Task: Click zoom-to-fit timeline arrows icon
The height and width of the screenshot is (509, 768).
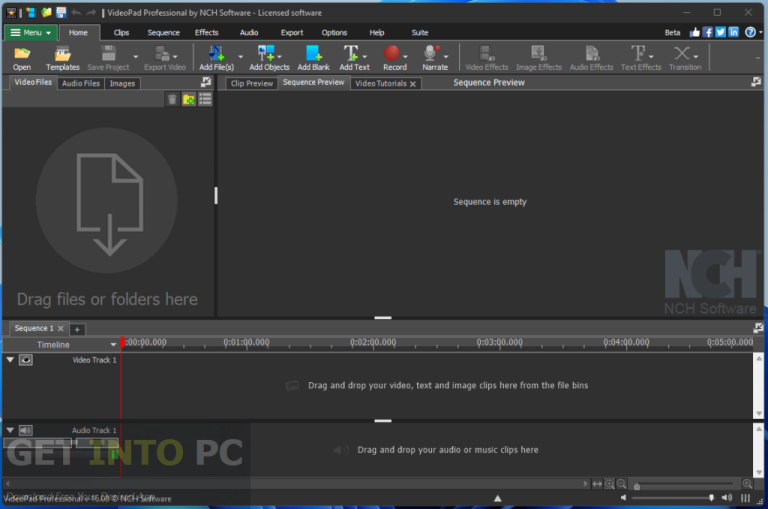Action: (x=597, y=484)
